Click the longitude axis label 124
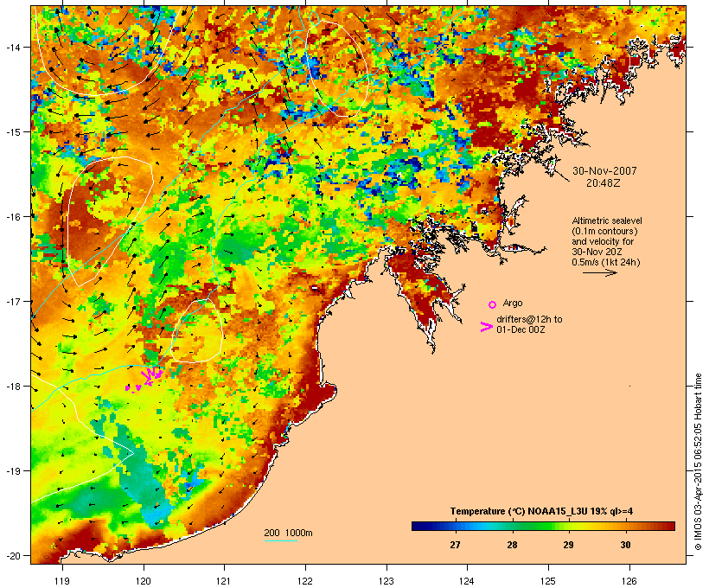The image size is (709, 588). [467, 581]
